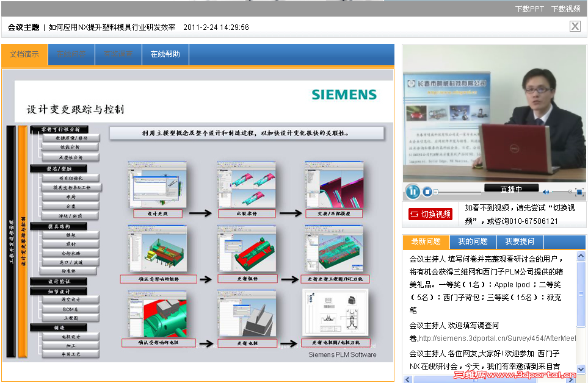Mute the video speaker icon
This screenshot has width=588, height=383.
pyautogui.click(x=546, y=192)
